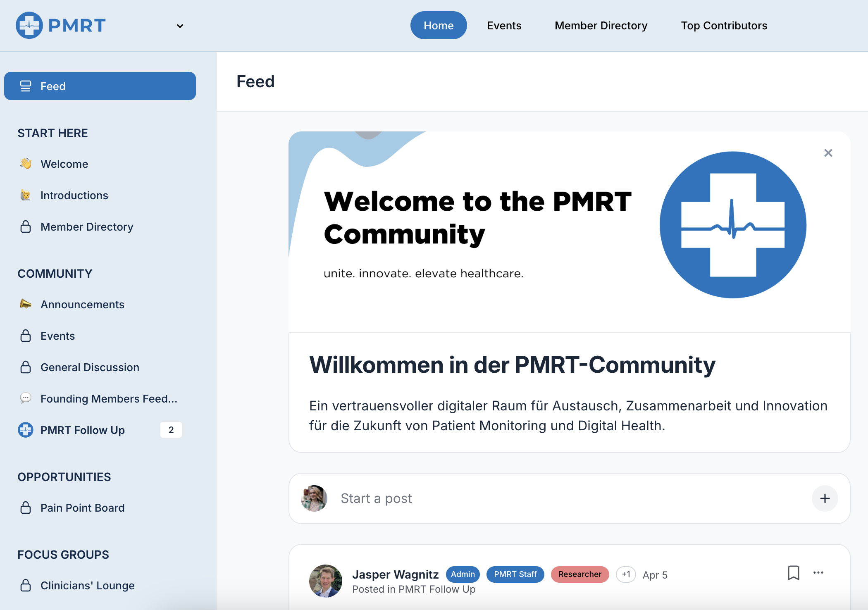
Task: Click the Start a post field
Action: click(570, 498)
